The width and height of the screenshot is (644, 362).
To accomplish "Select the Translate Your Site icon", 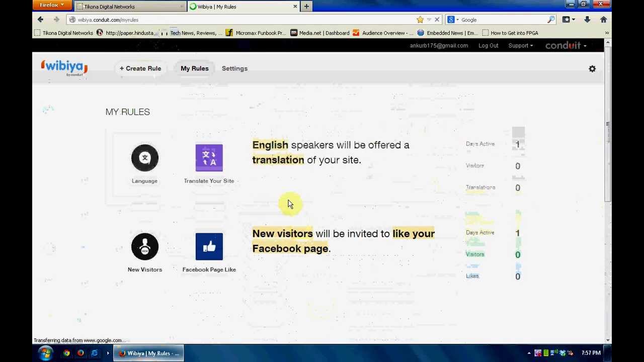I will [x=209, y=158].
